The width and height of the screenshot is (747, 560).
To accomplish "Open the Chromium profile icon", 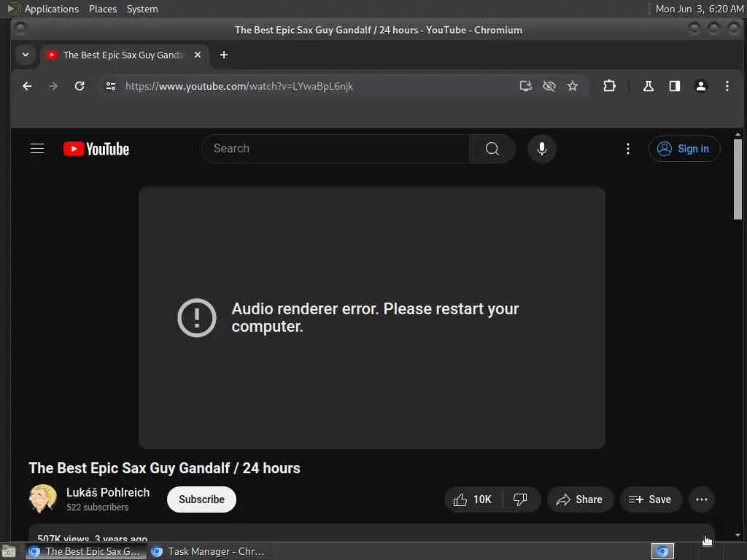I will [x=701, y=86].
